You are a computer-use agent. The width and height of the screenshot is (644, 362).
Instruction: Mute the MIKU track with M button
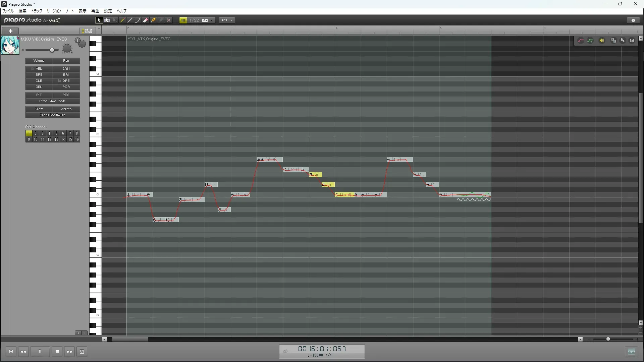pos(82,44)
